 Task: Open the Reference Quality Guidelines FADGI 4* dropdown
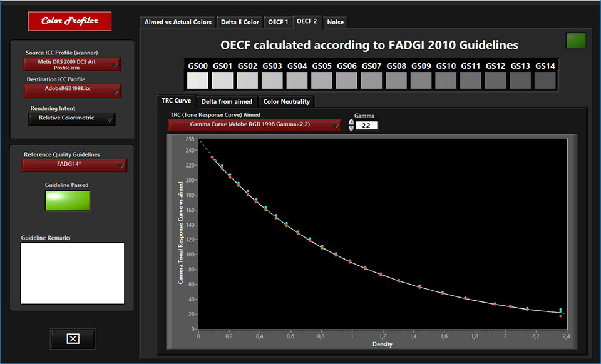tap(74, 165)
